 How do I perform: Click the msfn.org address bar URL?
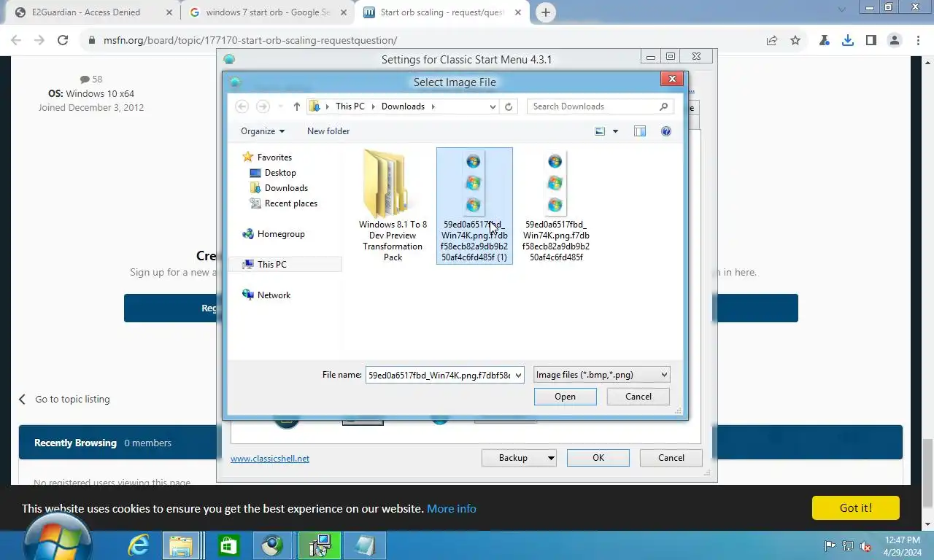[x=250, y=41]
